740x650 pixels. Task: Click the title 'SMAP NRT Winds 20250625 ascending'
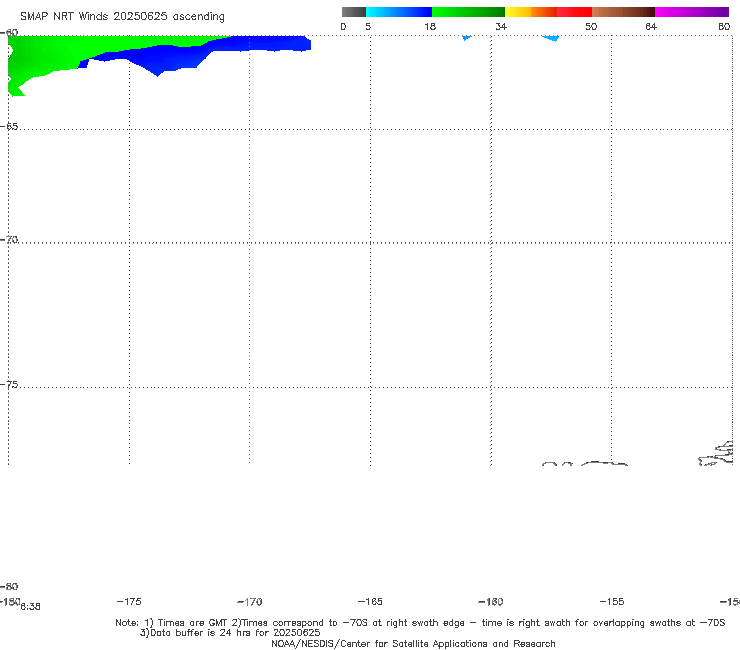(x=122, y=16)
